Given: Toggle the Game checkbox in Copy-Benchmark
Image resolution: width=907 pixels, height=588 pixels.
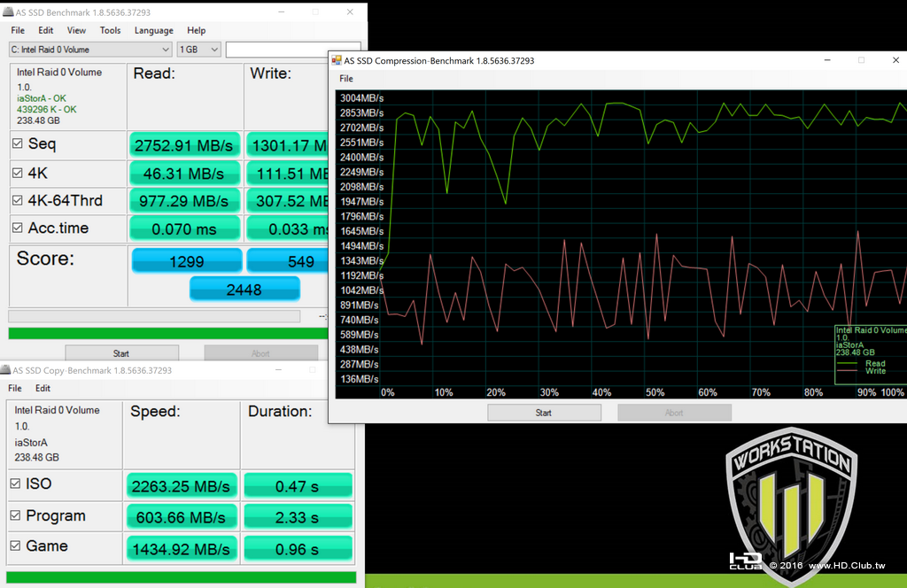Looking at the screenshot, I should click(16, 545).
